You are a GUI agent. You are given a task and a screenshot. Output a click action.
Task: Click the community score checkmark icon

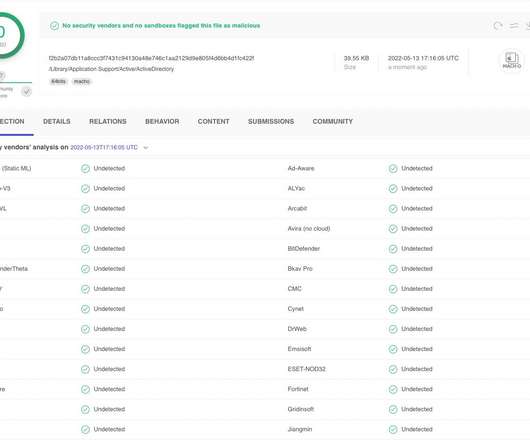coord(27,91)
